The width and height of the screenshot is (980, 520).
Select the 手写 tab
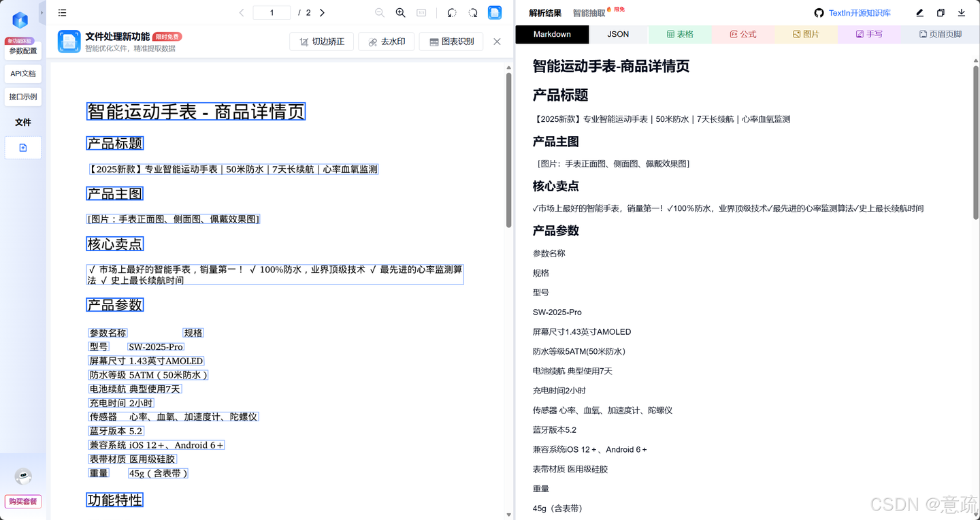(x=869, y=34)
